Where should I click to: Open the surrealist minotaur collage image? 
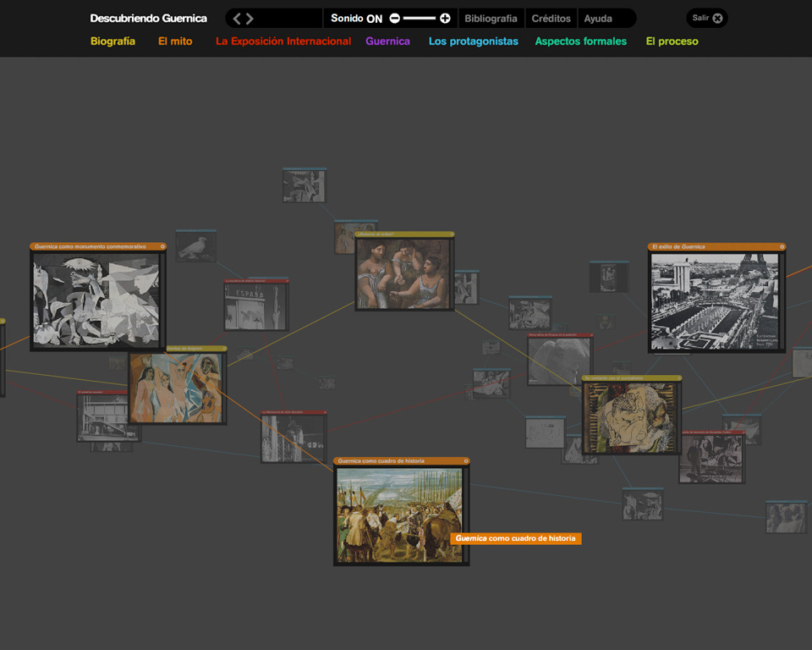point(630,418)
